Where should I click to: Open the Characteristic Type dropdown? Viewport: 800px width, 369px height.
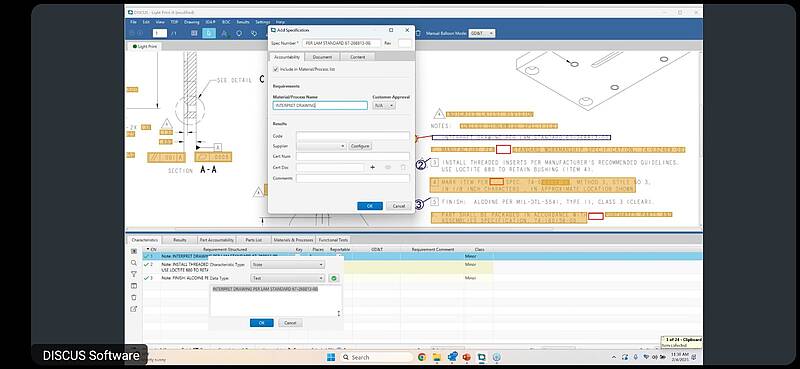tap(288, 265)
